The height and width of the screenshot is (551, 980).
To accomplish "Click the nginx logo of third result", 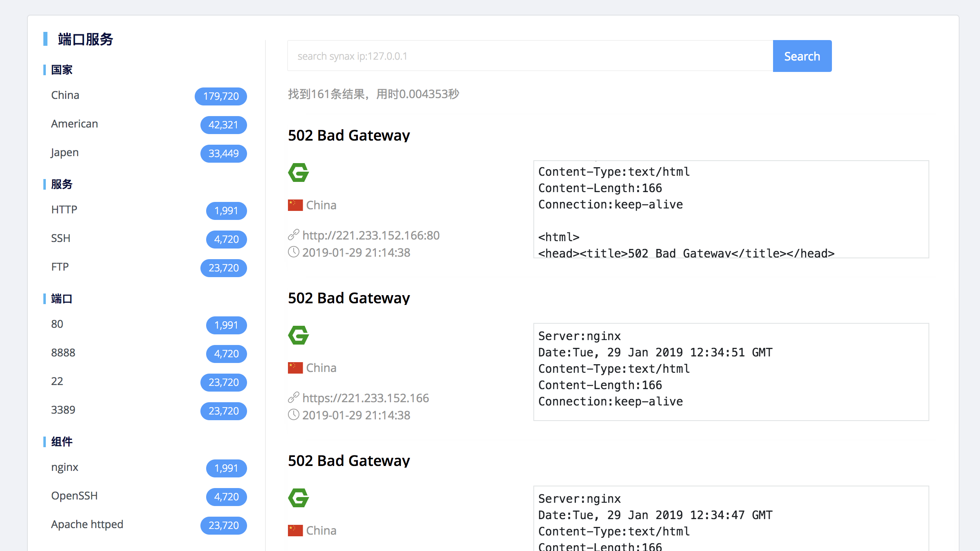I will pos(299,498).
